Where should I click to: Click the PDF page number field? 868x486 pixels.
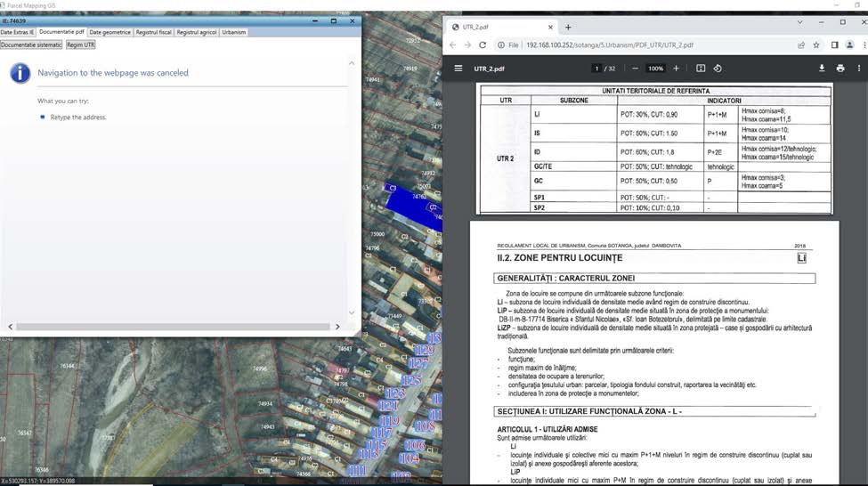[596, 69]
